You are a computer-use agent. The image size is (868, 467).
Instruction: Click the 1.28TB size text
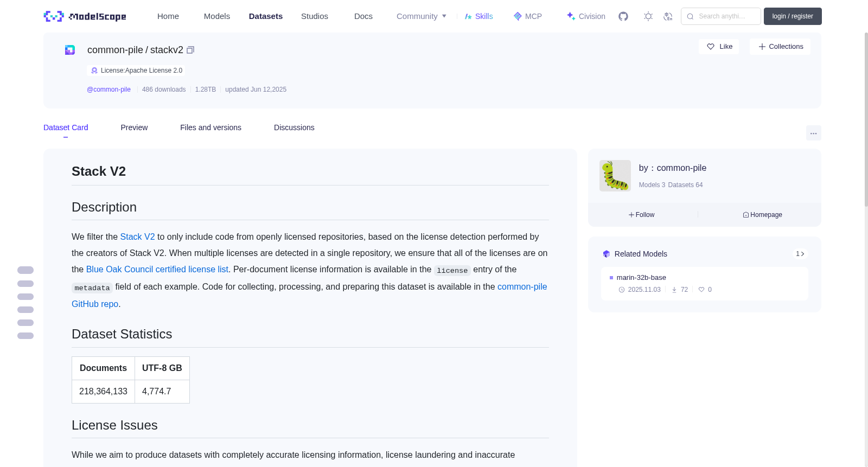206,89
